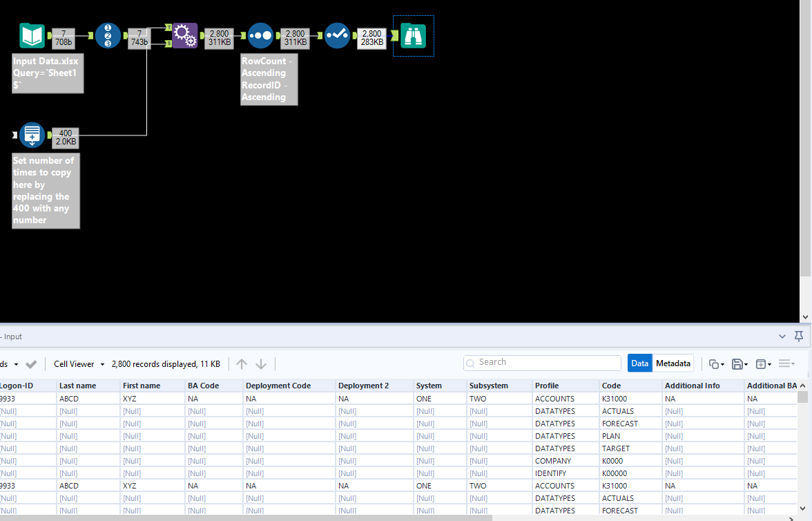
Task: Select the Sort tool on the canvas
Action: pyautogui.click(x=260, y=35)
